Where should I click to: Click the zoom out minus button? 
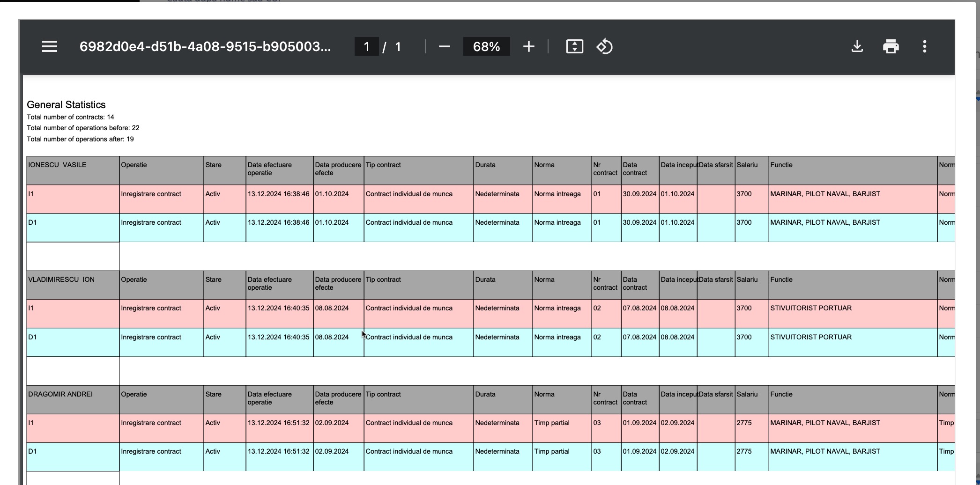coord(444,46)
